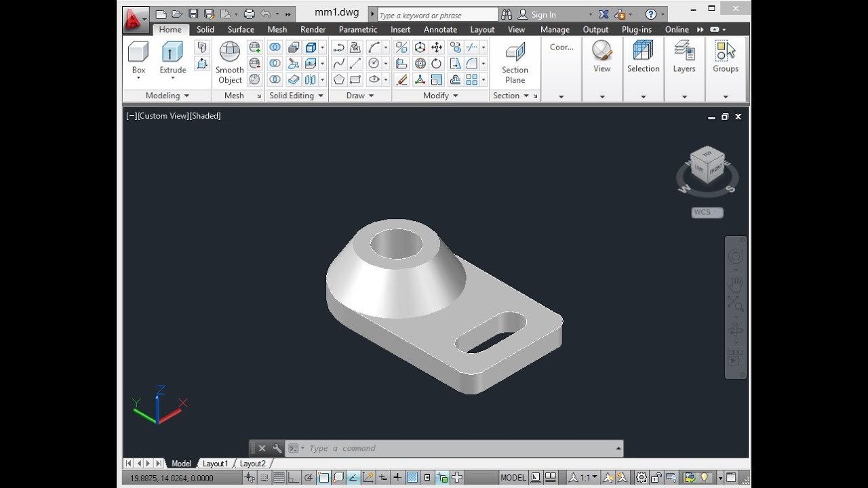
Task: Toggle Ortho mode in status bar
Action: [x=294, y=477]
